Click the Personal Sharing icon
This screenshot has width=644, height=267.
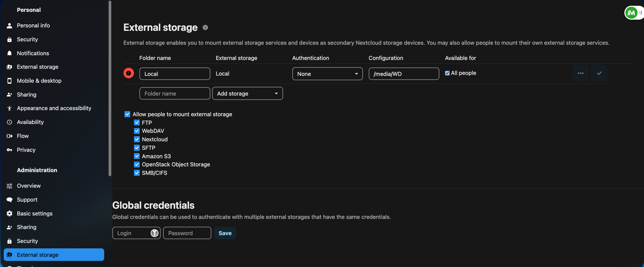9,95
